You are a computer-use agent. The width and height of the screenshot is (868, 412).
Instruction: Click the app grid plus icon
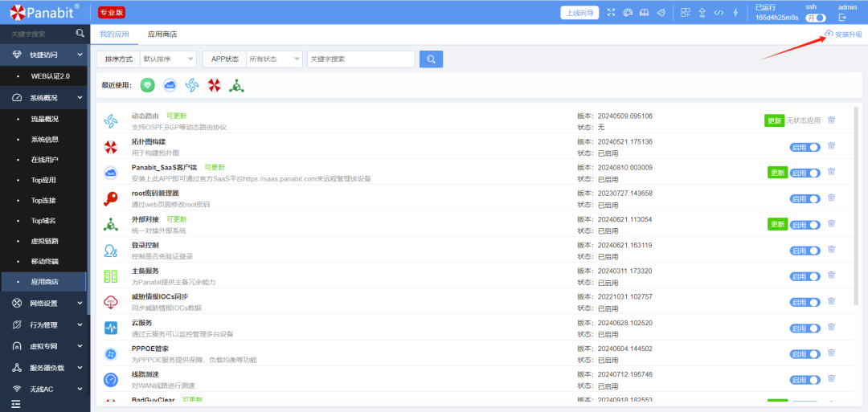[x=686, y=13]
